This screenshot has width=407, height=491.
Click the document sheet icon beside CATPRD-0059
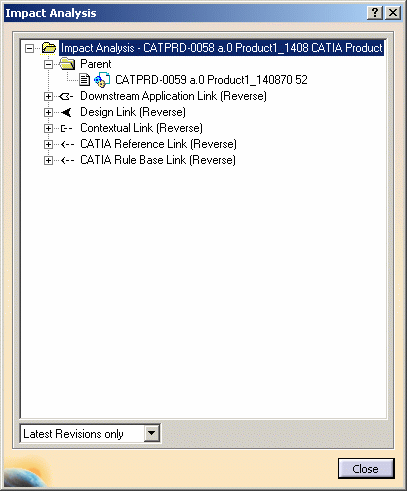tap(85, 80)
